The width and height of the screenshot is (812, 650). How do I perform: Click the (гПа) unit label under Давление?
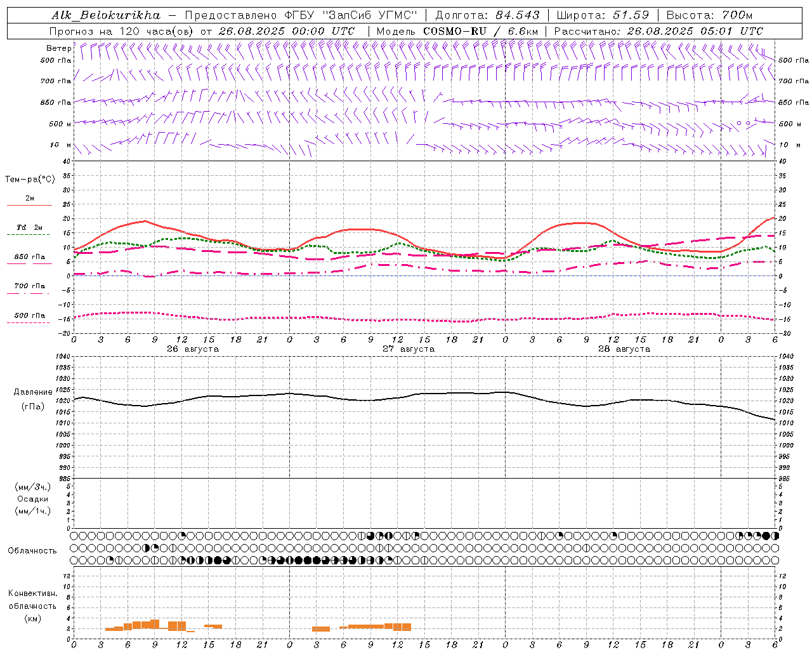pos(33,407)
